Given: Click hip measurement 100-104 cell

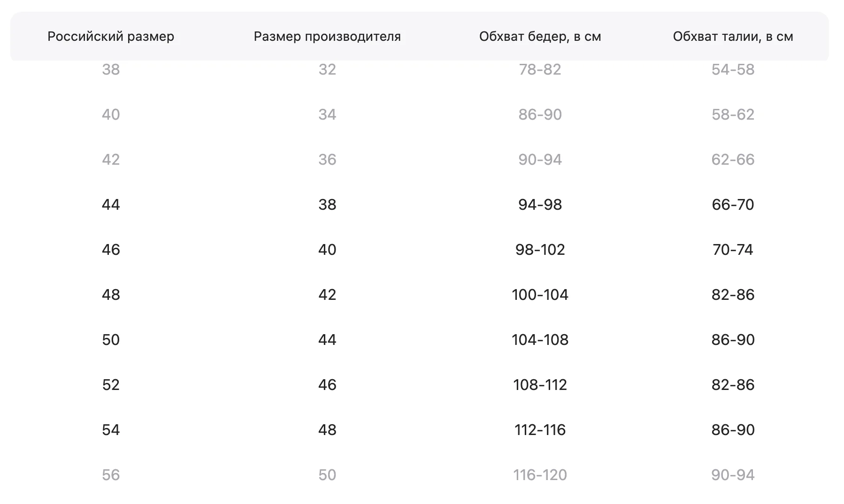Looking at the screenshot, I should tap(540, 295).
